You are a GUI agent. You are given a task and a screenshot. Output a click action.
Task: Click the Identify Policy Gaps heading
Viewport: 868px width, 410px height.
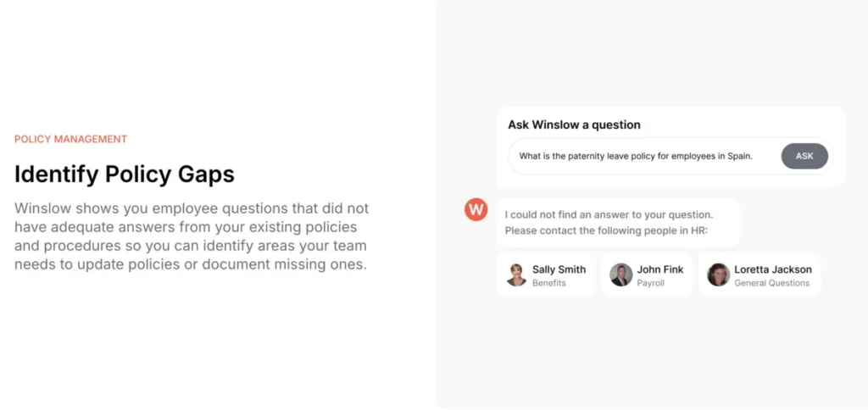point(125,175)
